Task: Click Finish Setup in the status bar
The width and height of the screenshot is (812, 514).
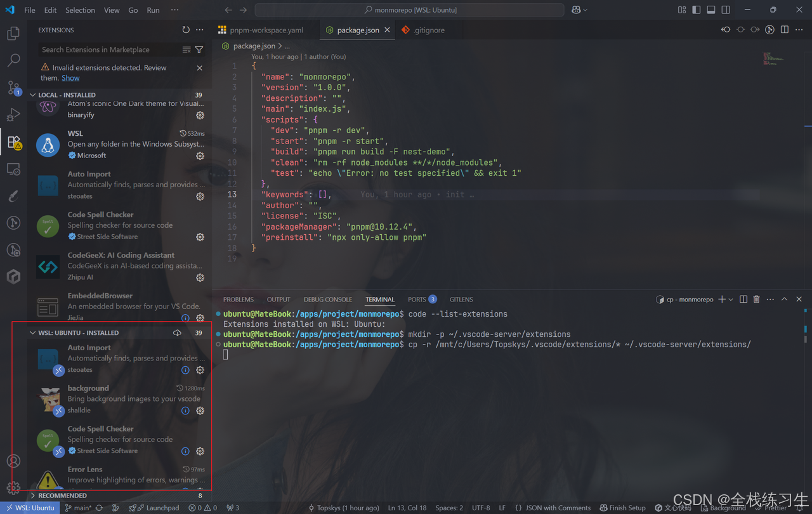Action: 622,508
